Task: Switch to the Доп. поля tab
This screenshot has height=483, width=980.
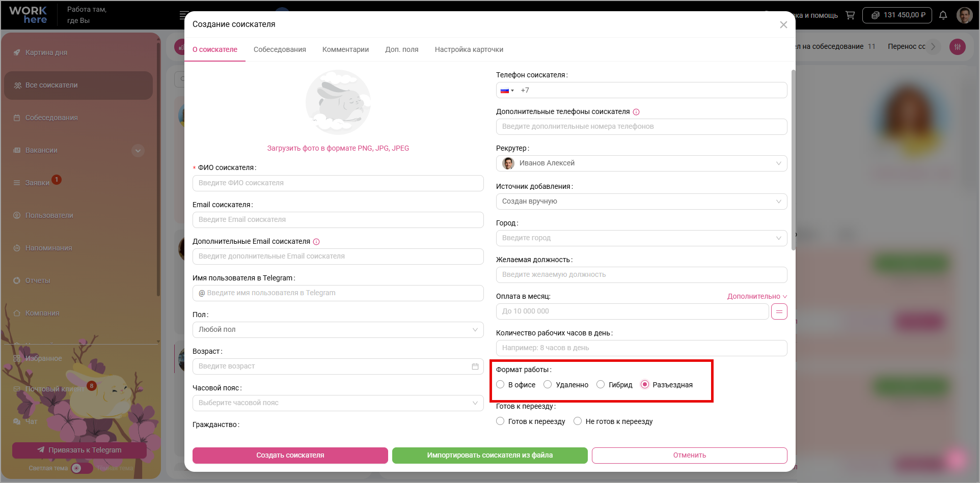Action: [402, 49]
